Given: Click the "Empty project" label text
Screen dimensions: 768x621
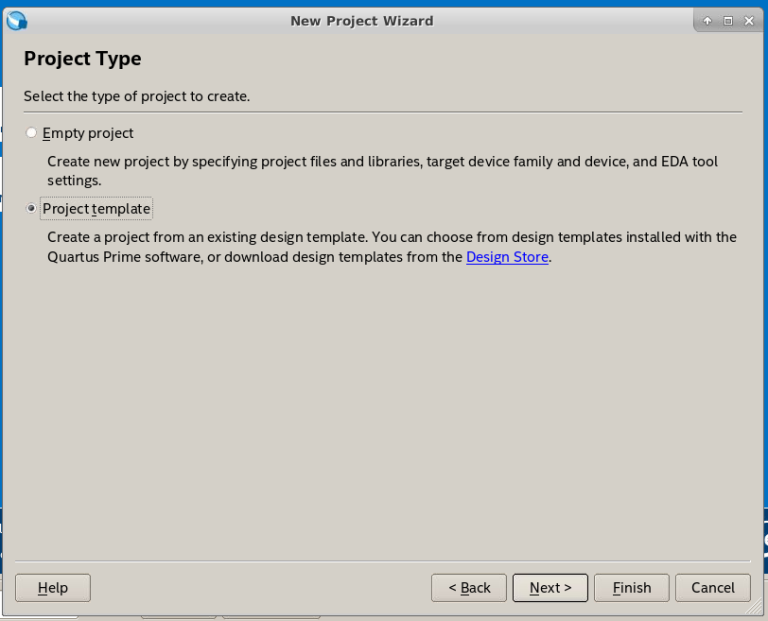Looking at the screenshot, I should [88, 133].
